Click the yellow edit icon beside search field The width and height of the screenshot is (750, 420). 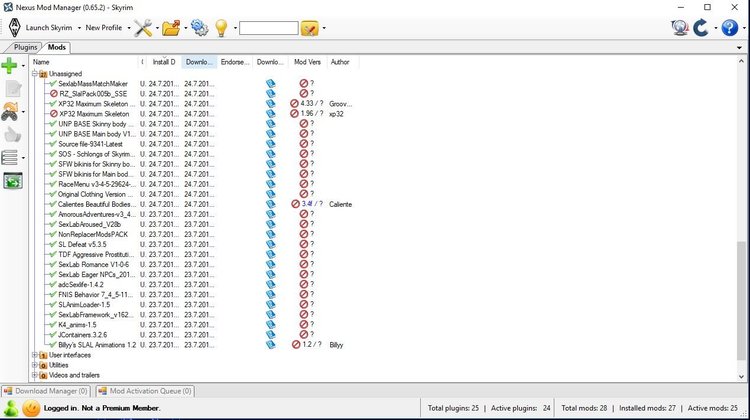[309, 28]
